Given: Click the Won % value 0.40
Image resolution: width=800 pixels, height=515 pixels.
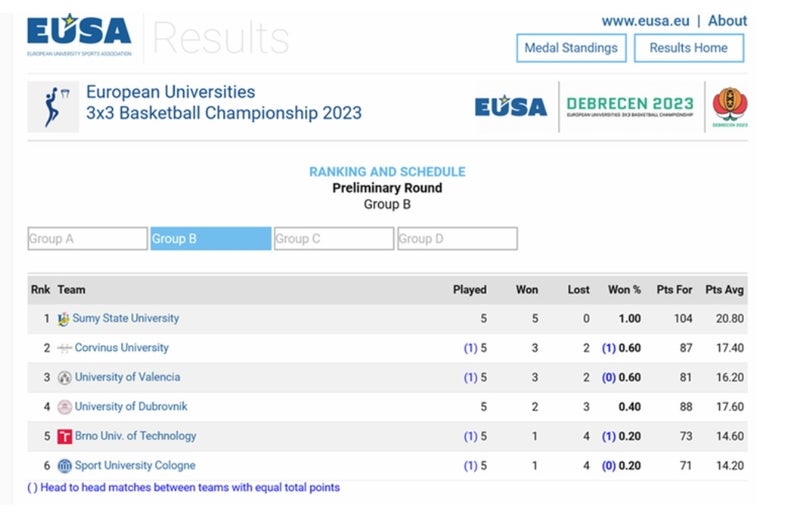Looking at the screenshot, I should (x=630, y=407).
